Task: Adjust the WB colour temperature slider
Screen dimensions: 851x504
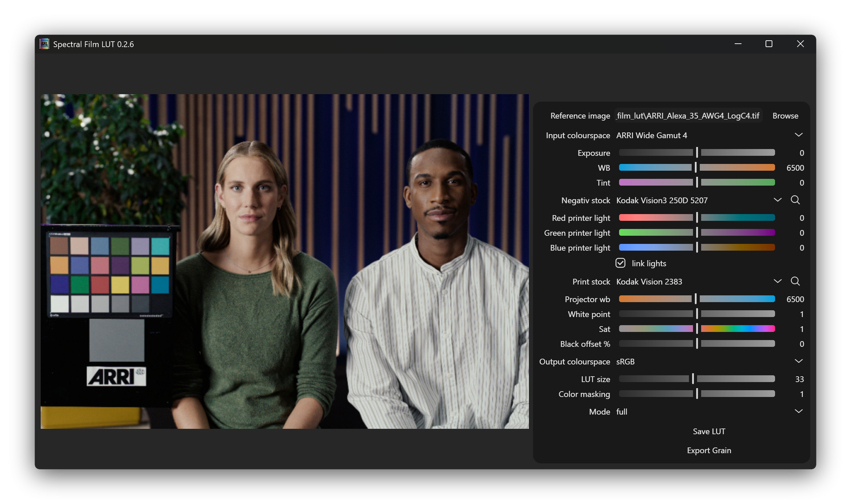Action: [697, 167]
